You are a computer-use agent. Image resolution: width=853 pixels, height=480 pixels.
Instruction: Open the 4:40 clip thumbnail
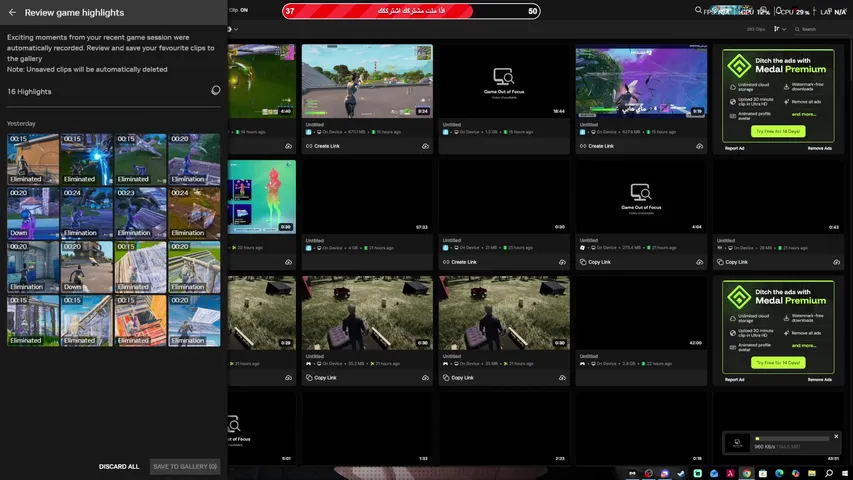pyautogui.click(x=262, y=81)
